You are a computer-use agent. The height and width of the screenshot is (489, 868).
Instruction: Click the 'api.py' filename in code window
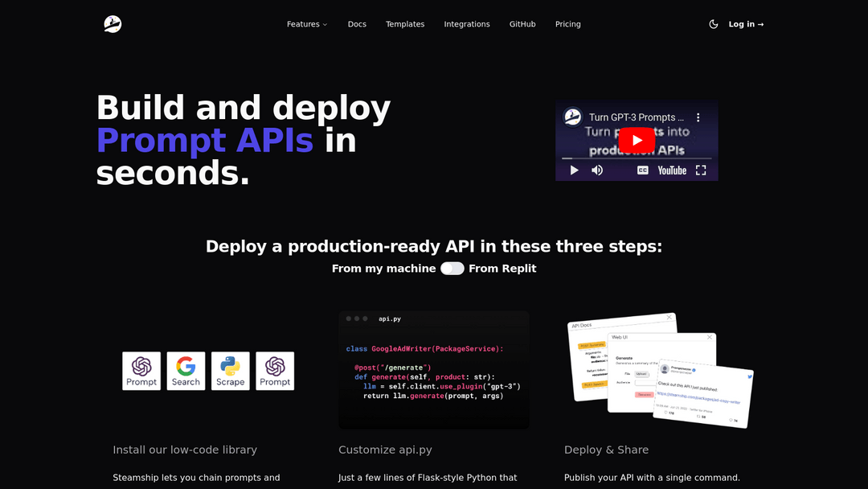pos(390,319)
